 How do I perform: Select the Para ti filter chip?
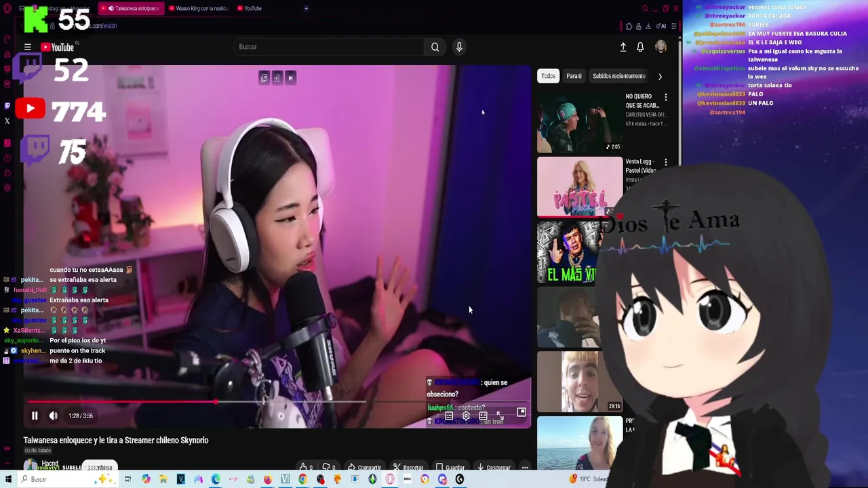pos(574,76)
